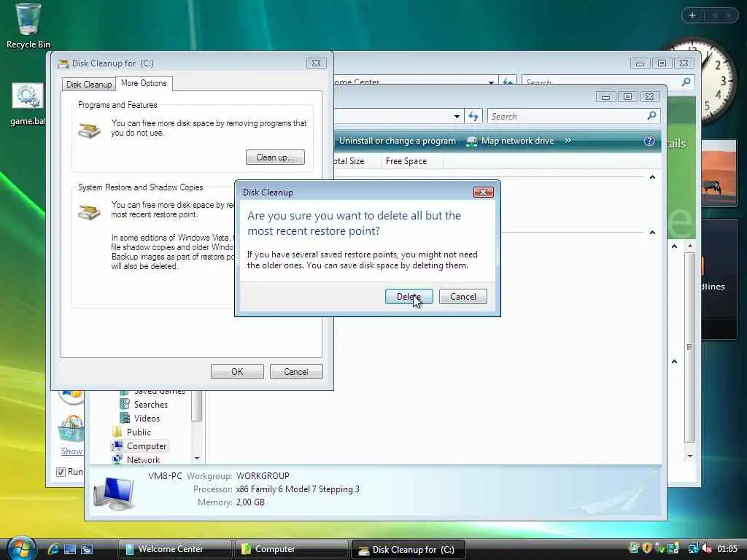Open the Start menu orb
Image resolution: width=747 pixels, height=560 pixels.
(x=20, y=548)
